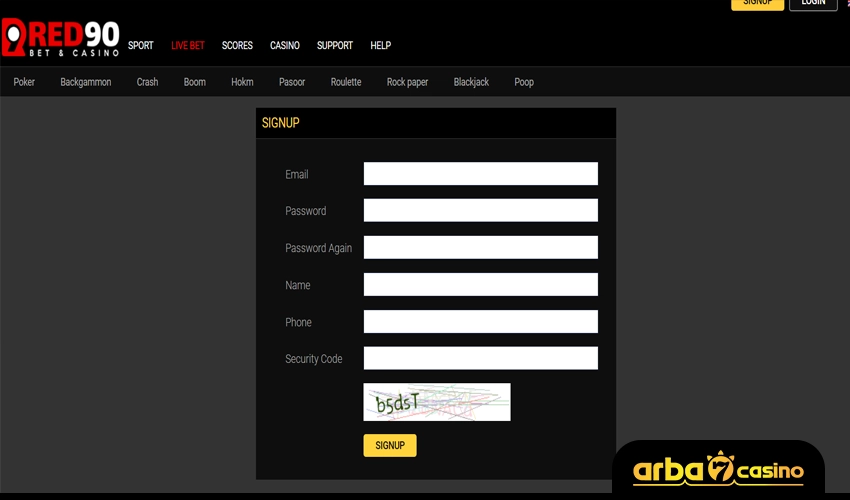Click the LOGIN button in the header
The width and height of the screenshot is (850, 500).
click(x=813, y=3)
